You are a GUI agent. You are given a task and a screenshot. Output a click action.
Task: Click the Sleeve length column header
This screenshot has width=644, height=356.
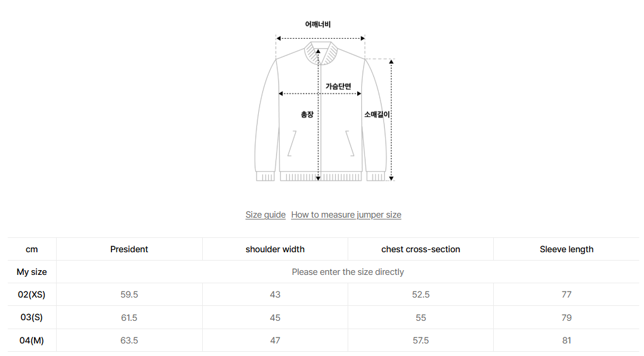click(x=566, y=249)
